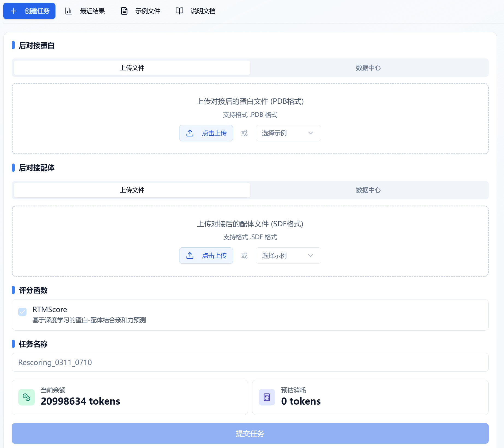Click the document icon for example files
Image resolution: width=504 pixels, height=448 pixels.
[x=124, y=11]
